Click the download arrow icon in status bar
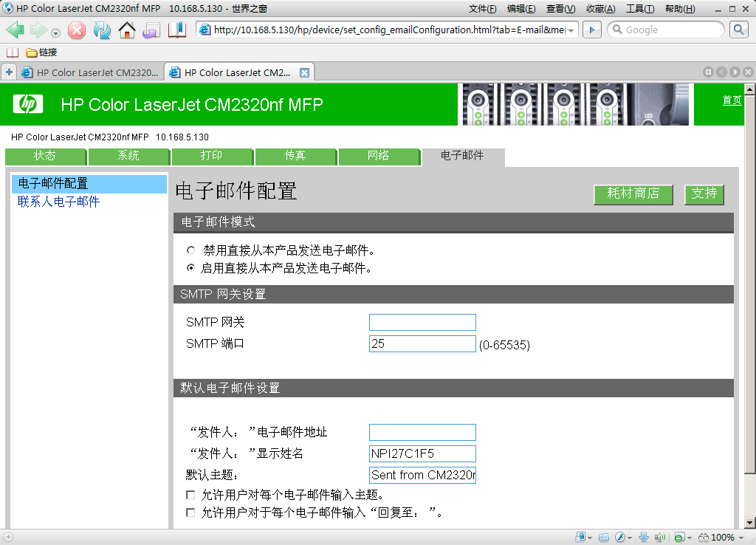Screen dimensions: 756x545 pos(643,537)
